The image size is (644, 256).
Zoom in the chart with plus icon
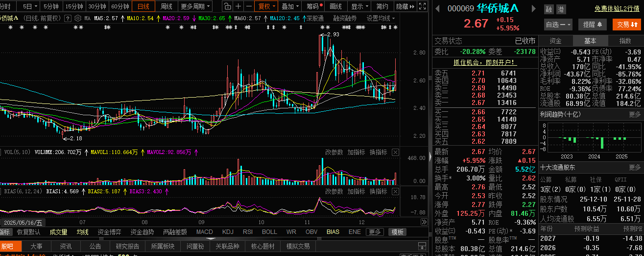(239, 6)
